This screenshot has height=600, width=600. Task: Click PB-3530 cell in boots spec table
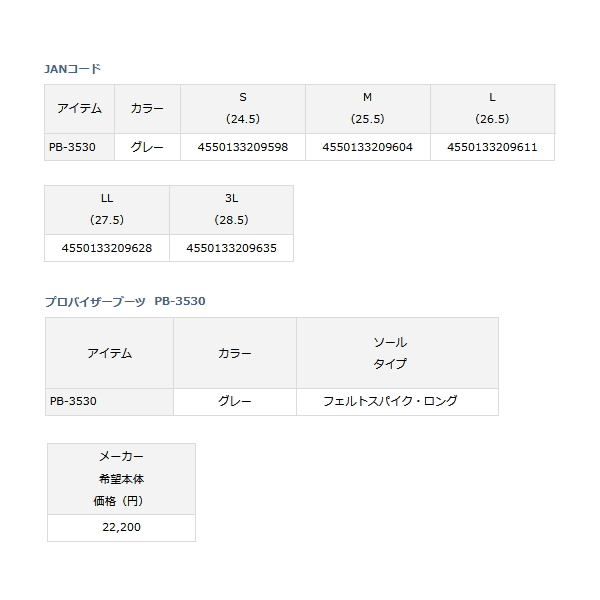click(x=109, y=401)
